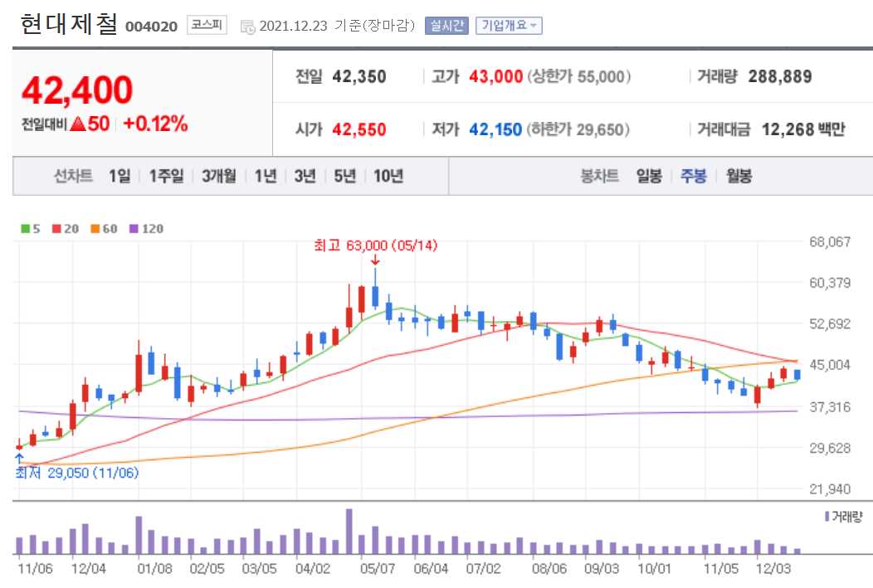Click the 현대제철 stock title link
873x588 pixels.
[66, 23]
